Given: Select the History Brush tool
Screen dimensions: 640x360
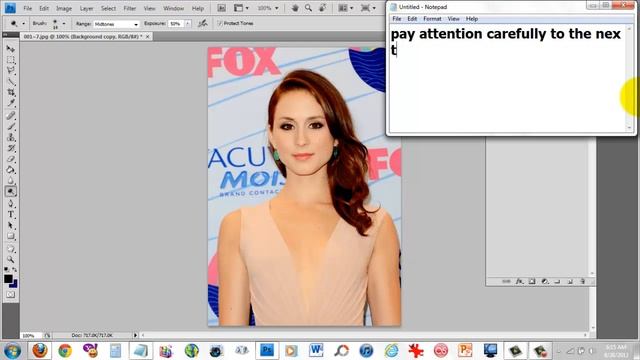Looking at the screenshot, I should 11,148.
